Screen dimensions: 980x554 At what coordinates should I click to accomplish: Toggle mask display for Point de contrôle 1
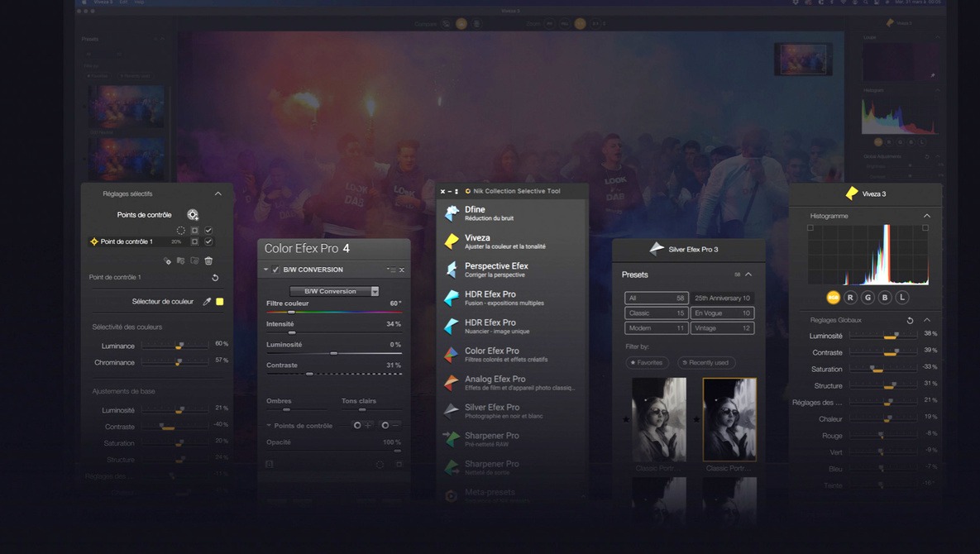coord(194,241)
